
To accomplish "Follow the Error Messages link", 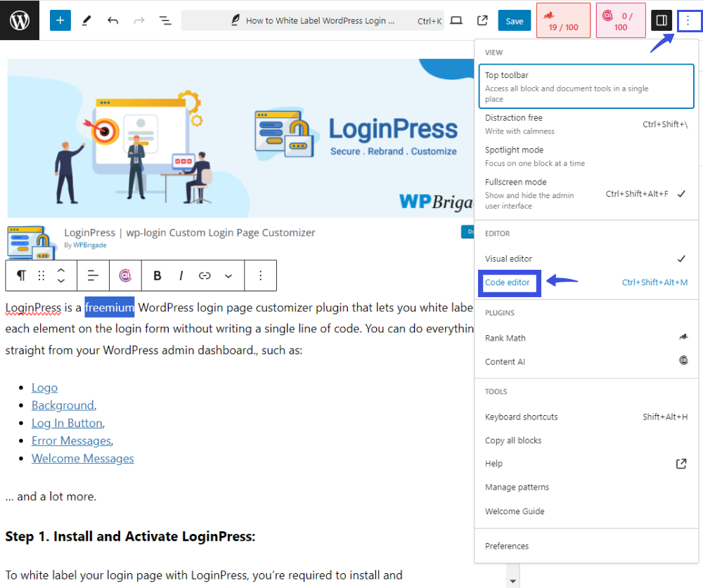I will 71,440.
